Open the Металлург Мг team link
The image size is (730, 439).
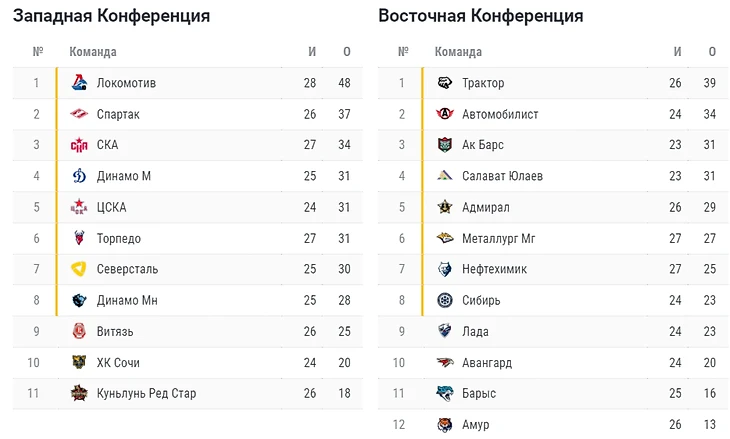coord(499,238)
